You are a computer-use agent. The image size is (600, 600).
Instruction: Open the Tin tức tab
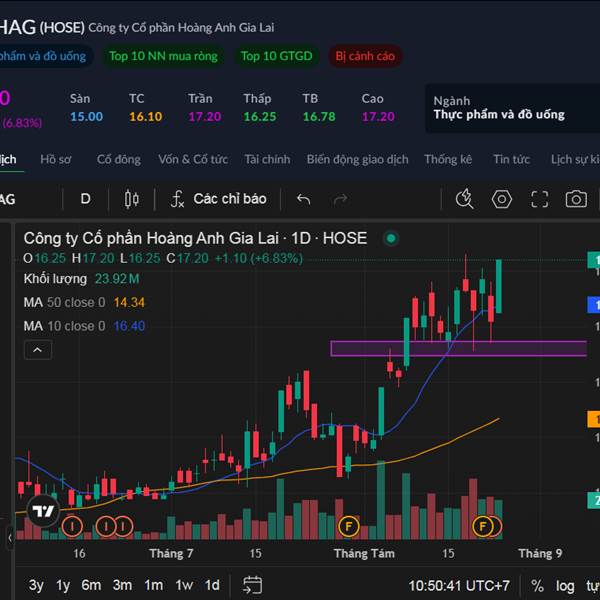(x=511, y=159)
